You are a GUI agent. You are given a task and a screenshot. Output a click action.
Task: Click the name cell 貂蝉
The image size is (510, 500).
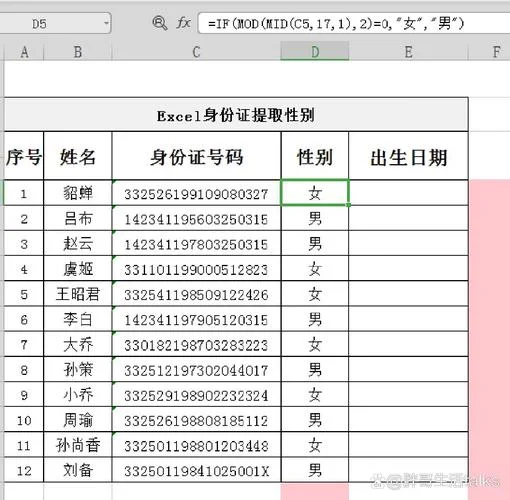[x=78, y=193]
